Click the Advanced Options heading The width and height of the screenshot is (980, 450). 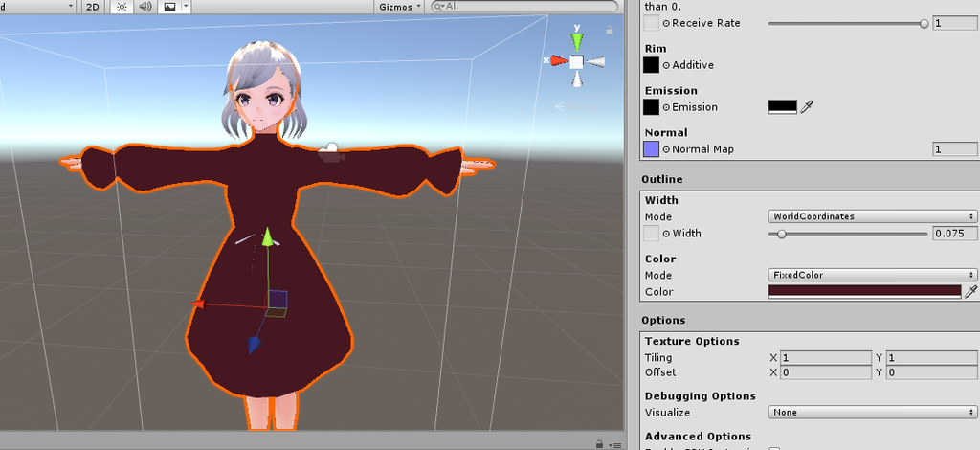tap(698, 437)
